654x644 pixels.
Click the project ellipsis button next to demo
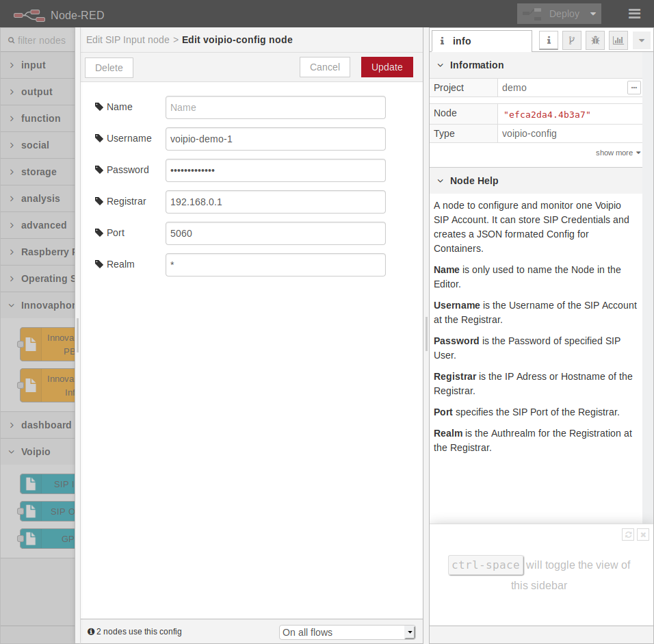[634, 88]
